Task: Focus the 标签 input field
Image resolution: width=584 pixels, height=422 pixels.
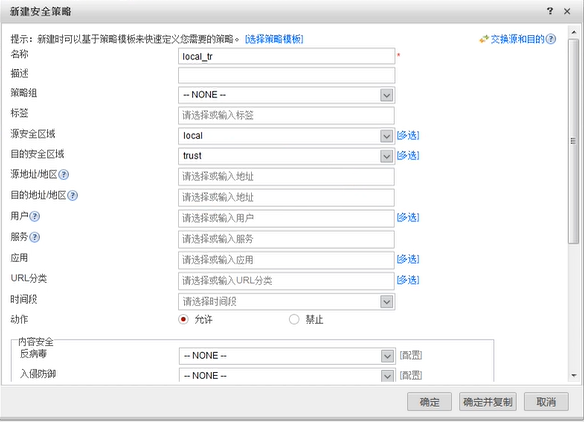Action: pos(286,116)
